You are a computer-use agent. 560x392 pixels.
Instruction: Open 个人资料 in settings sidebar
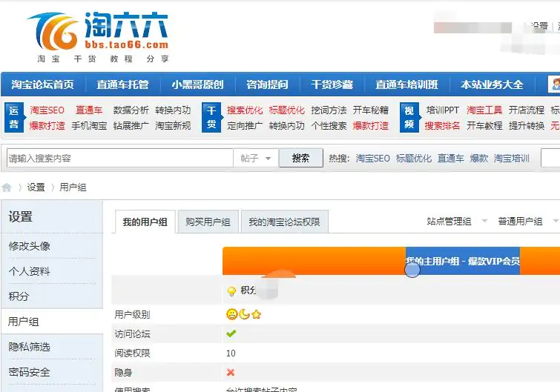29,271
